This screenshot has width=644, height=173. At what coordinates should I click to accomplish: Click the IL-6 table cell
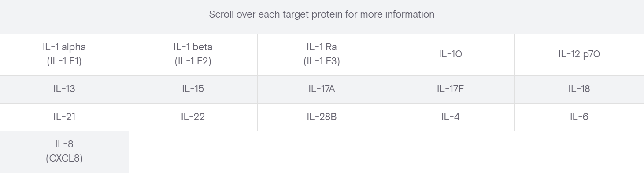[x=579, y=117]
